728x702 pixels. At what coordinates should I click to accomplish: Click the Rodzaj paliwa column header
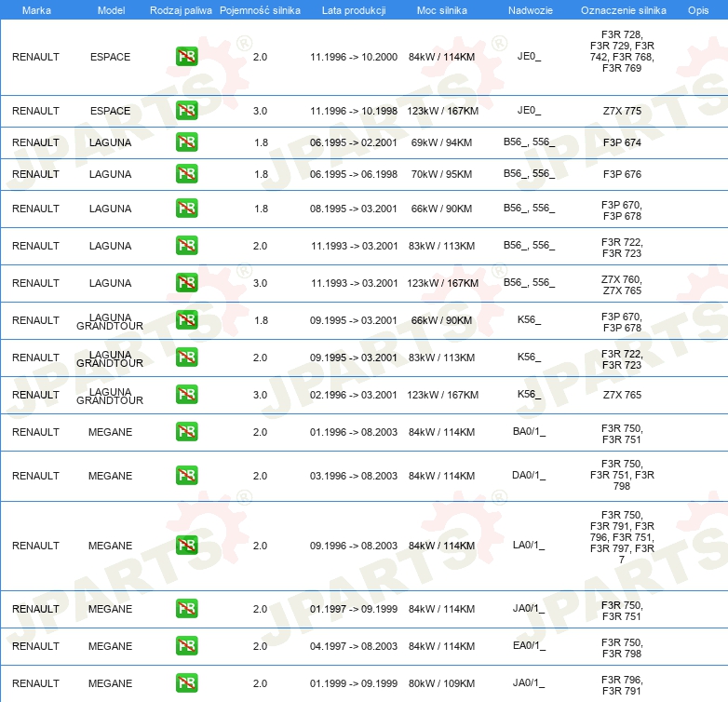tap(180, 9)
